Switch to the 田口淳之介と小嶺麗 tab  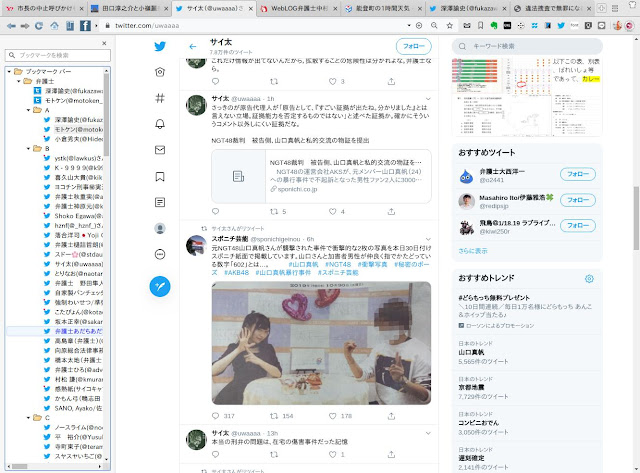(130, 9)
